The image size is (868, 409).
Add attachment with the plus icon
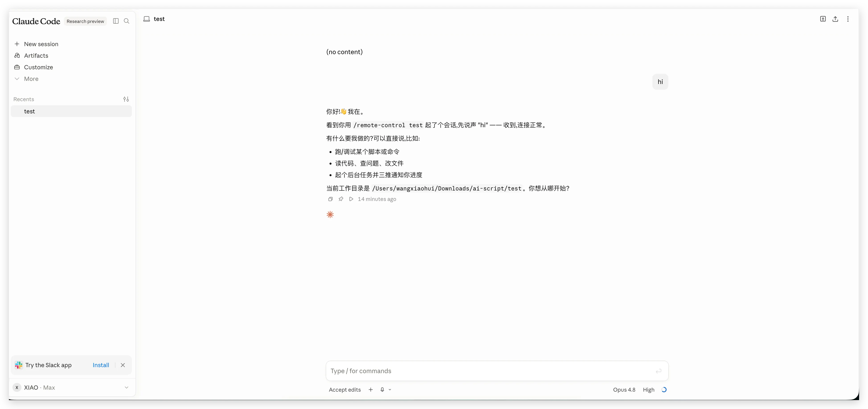371,390
